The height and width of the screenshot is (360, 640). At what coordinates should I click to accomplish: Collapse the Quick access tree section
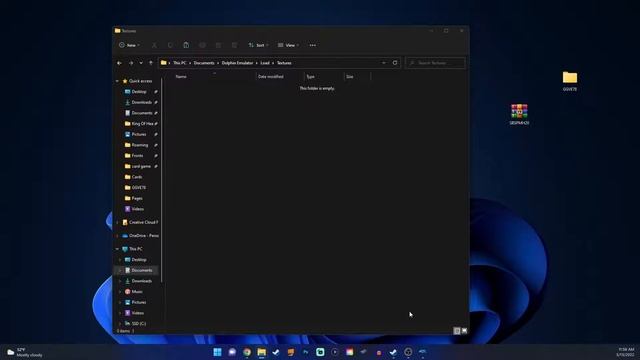point(118,81)
